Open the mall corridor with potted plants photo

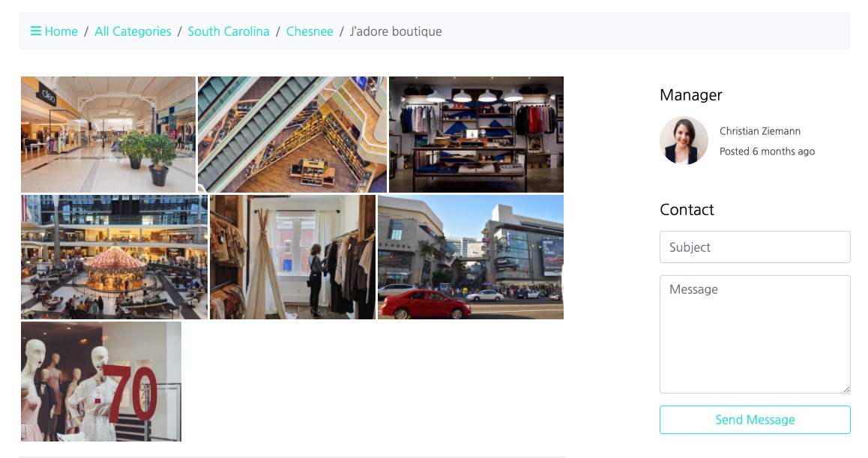coord(108,135)
